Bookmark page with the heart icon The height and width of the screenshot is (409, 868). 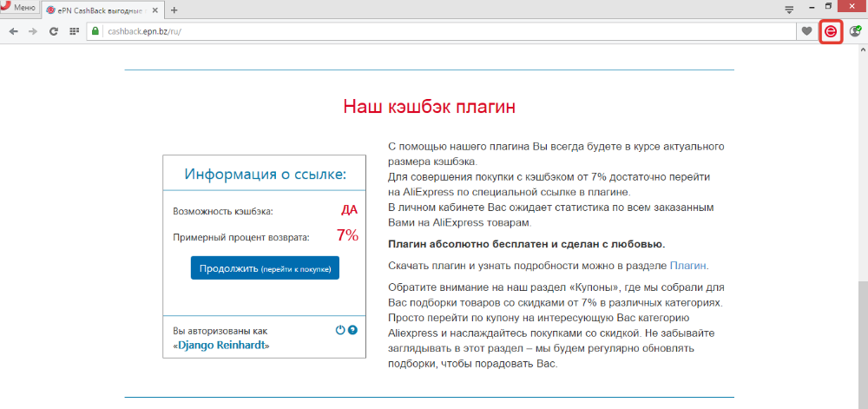(807, 31)
